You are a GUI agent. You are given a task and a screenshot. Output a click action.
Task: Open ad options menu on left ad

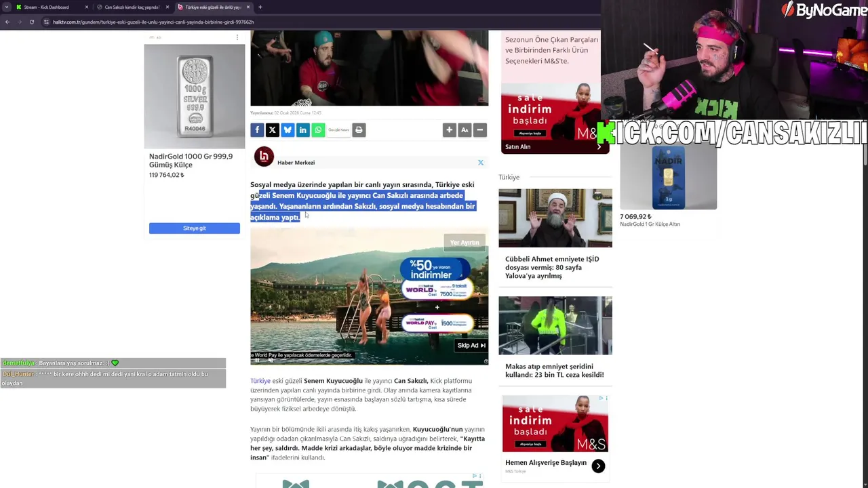click(237, 37)
